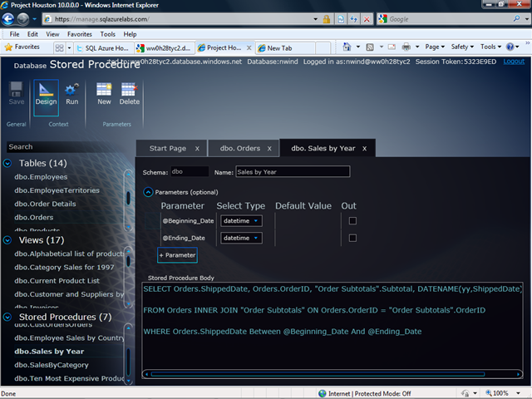Open the Edit menu
The height and width of the screenshot is (399, 532).
pyautogui.click(x=32, y=34)
